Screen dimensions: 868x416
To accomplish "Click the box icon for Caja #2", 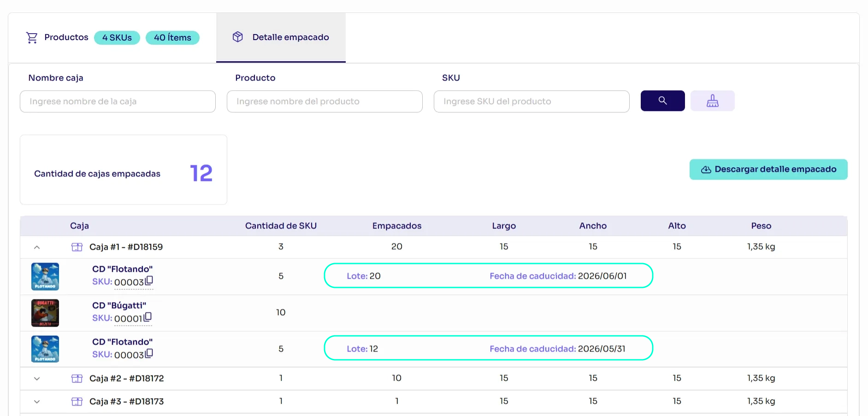I will pos(77,378).
